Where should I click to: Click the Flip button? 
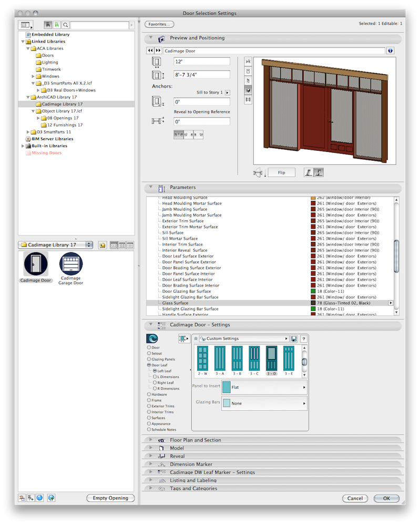pos(282,172)
